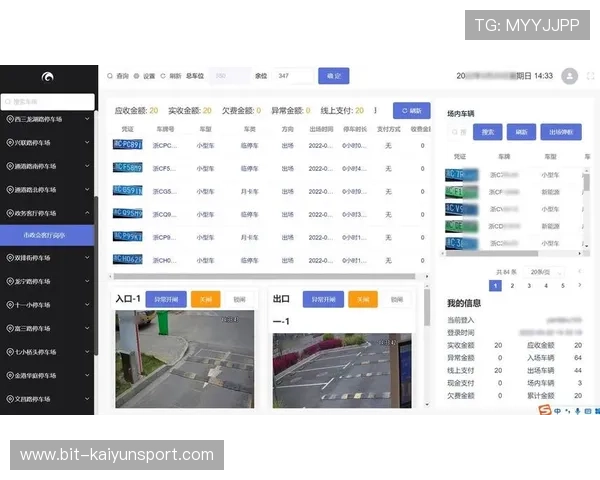Expand the 十一小停车场 tree node
The height and width of the screenshot is (480, 600).
tap(88, 305)
